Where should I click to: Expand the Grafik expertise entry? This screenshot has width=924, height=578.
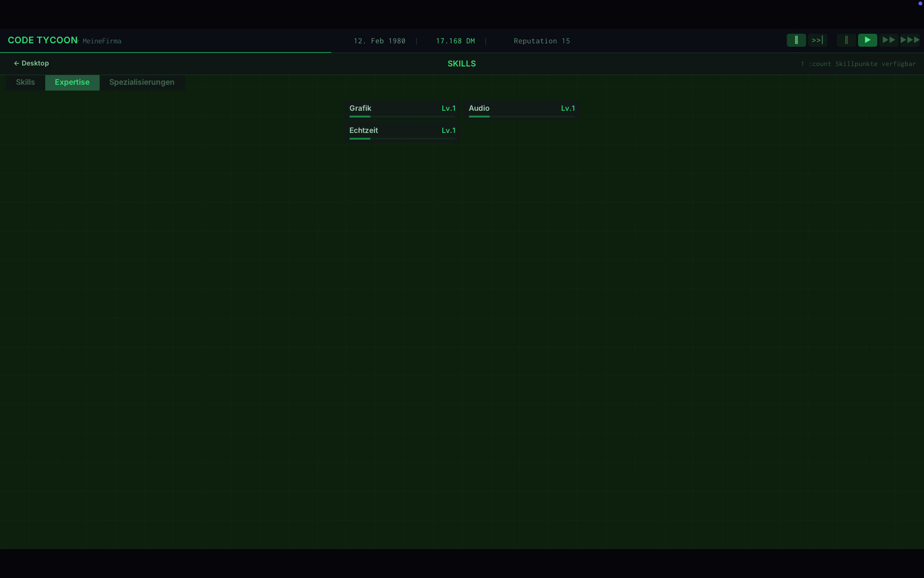click(x=402, y=108)
